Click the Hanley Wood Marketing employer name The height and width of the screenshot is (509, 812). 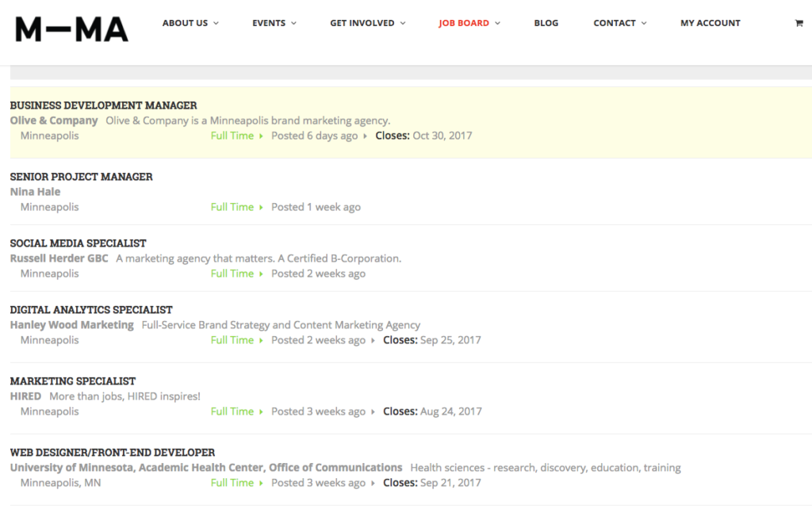click(72, 325)
